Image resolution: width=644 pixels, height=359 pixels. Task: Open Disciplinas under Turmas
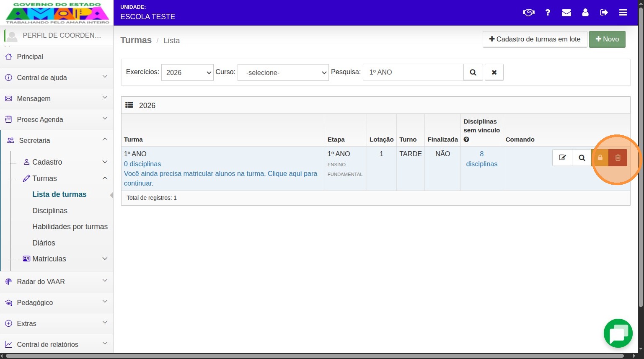pos(50,211)
